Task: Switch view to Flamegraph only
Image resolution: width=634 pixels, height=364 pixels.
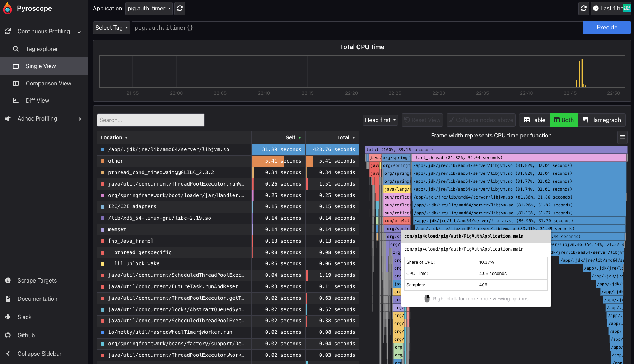Action: (602, 120)
